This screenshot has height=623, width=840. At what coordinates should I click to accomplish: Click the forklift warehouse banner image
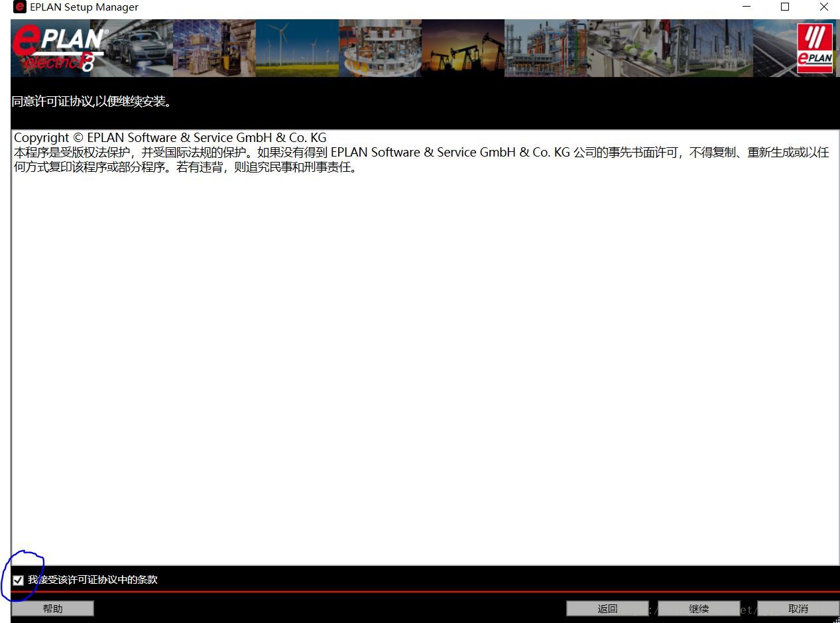214,48
